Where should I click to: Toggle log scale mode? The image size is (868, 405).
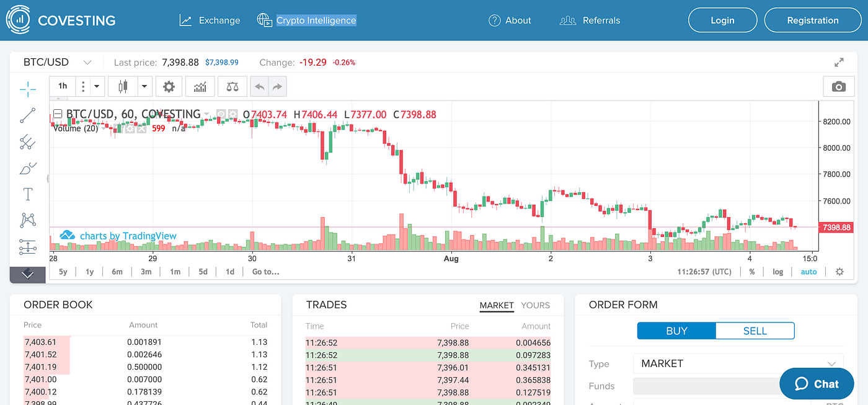[777, 272]
